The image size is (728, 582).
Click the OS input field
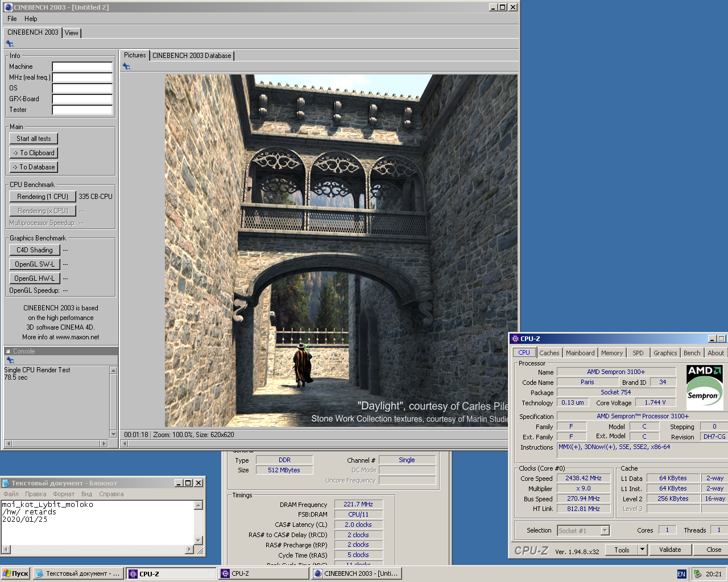click(x=82, y=88)
